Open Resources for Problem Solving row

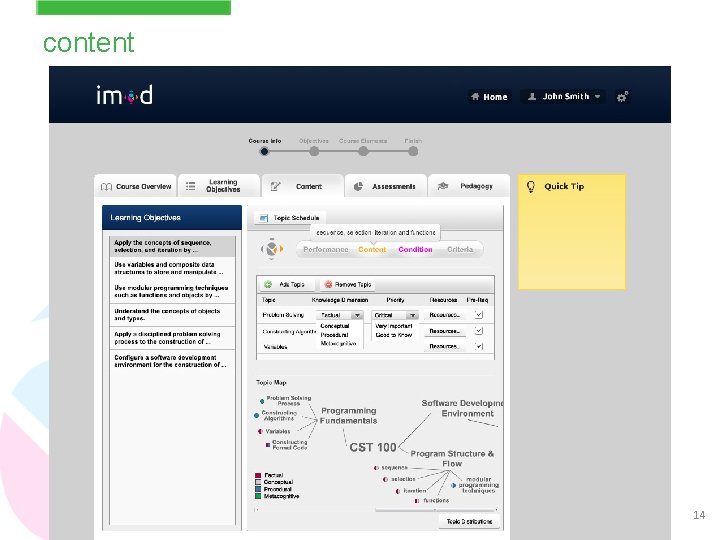point(444,315)
